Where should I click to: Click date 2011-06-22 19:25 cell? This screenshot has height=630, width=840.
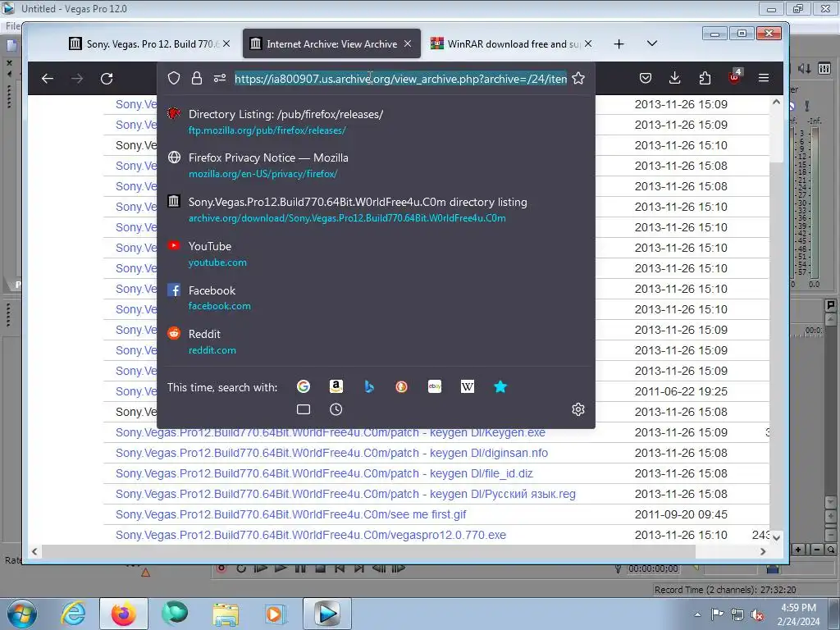click(681, 391)
